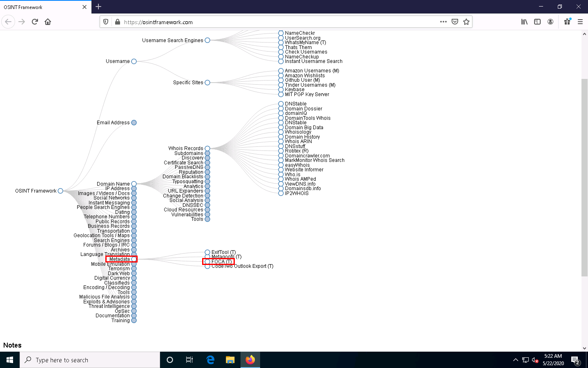The width and height of the screenshot is (588, 368).
Task: Open network status tray icon
Action: 526,360
